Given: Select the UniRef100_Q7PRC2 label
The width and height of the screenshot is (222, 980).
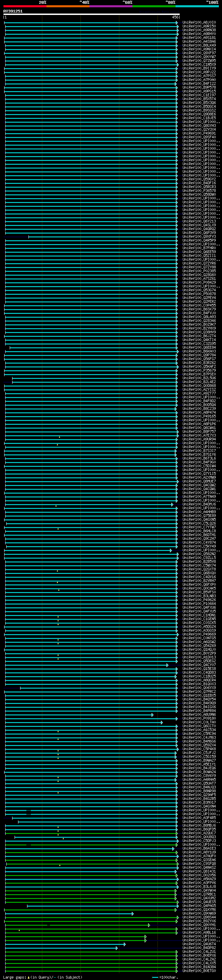Looking at the screenshot, I should click(x=199, y=691).
